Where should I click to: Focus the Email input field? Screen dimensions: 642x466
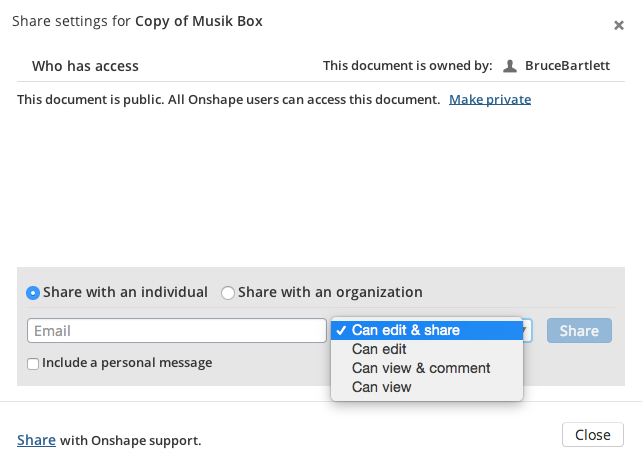(x=177, y=330)
